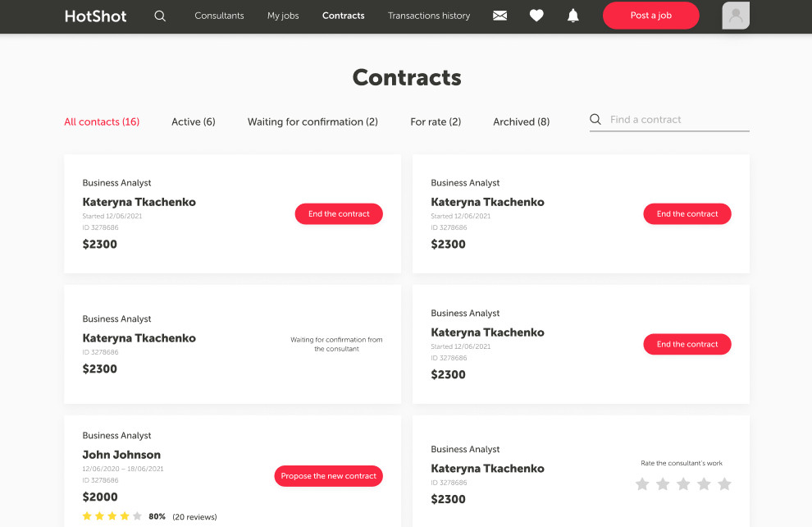Rate consultant with the fifth star
This screenshot has width=812, height=527.
tap(724, 484)
